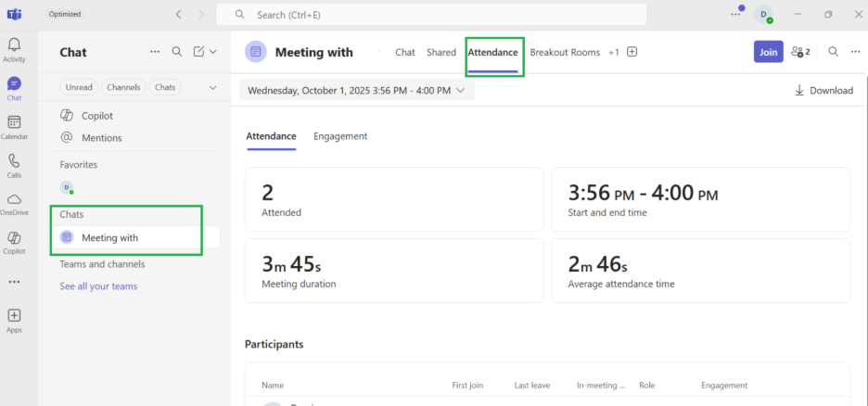Go forward with the navigation arrow

tap(201, 15)
